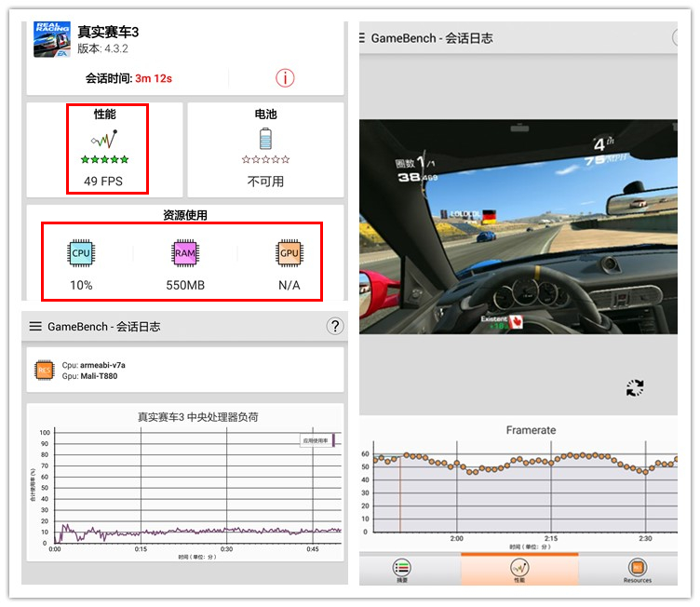Open the performance graph icon card

click(105, 140)
